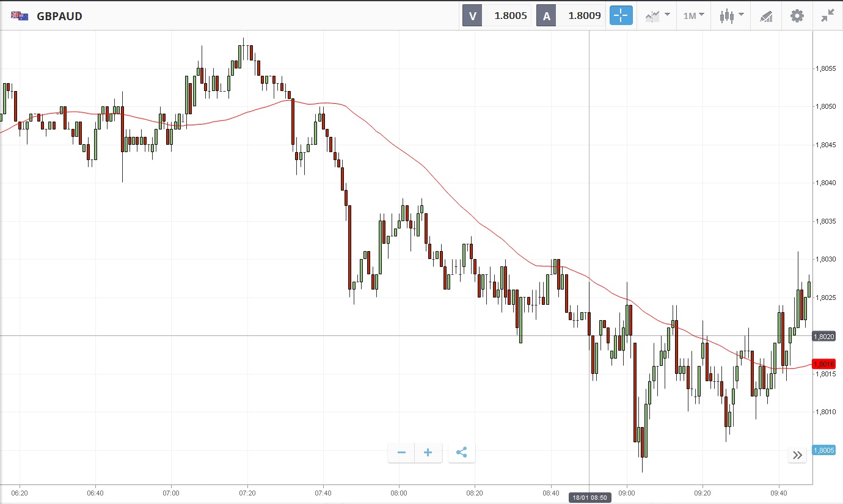Click the GBPAUD flag icon
The image size is (843, 504).
(20, 16)
